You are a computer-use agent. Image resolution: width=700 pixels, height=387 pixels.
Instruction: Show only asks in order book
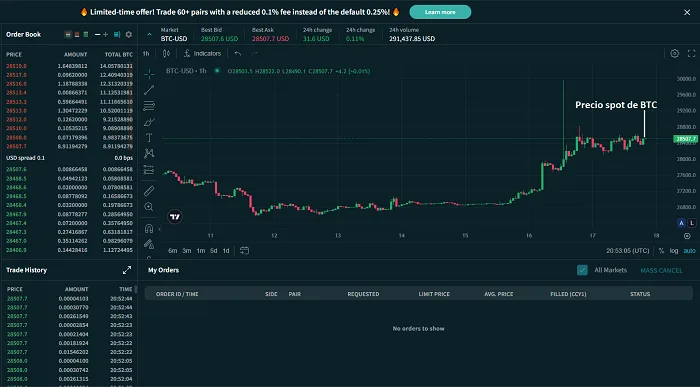click(77, 34)
